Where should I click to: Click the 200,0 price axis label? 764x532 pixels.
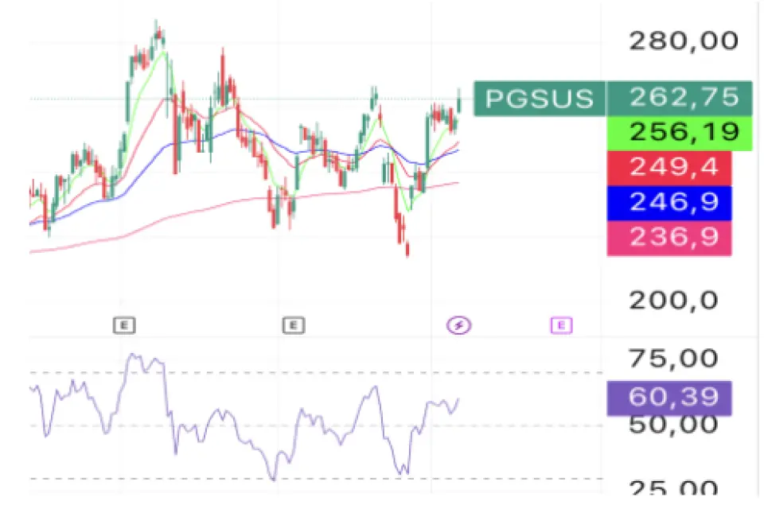pyautogui.click(x=673, y=301)
